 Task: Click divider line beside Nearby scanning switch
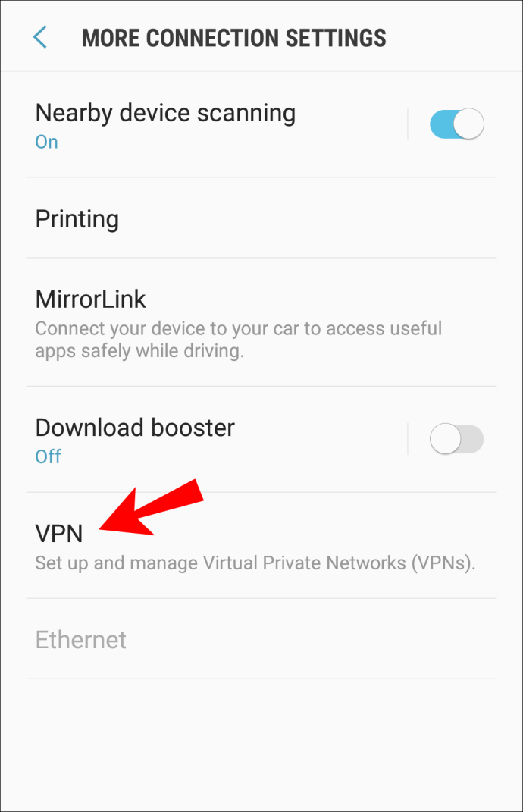click(x=408, y=124)
